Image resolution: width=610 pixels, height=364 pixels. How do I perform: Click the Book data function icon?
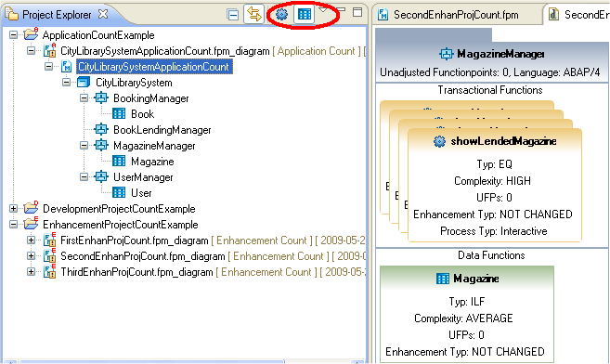(119, 114)
